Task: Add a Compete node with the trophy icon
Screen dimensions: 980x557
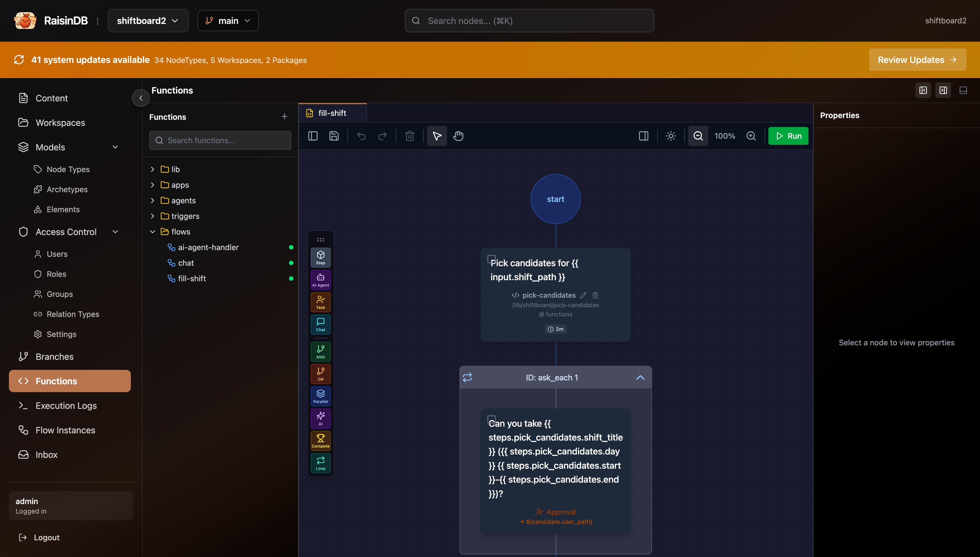Action: point(320,441)
